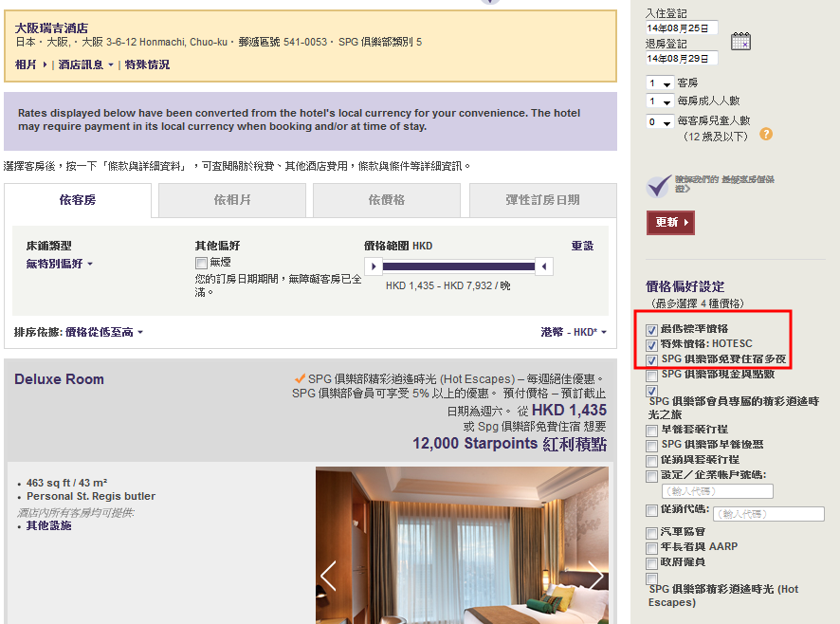
Task: Click the left handle of price range slider
Action: 374,266
